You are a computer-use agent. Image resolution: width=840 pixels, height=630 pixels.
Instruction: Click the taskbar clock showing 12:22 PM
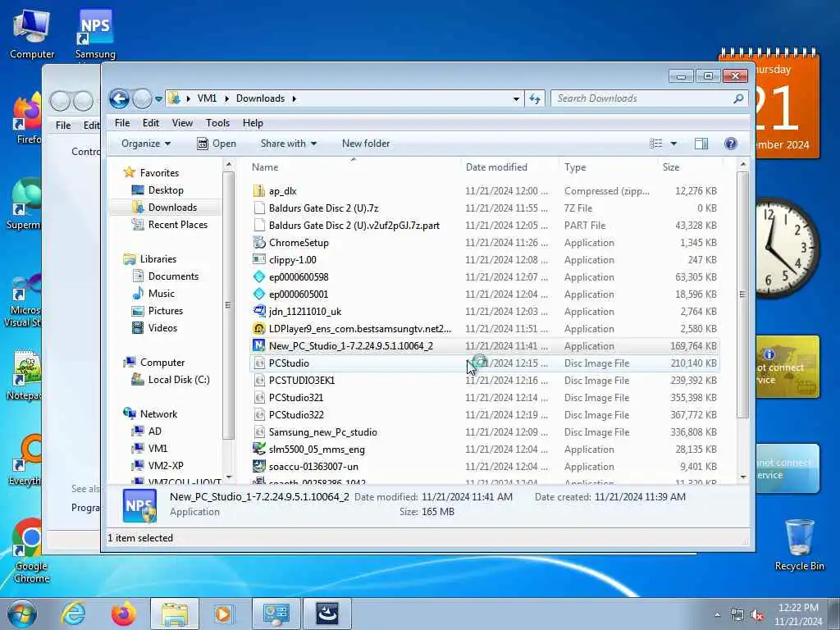point(798,614)
